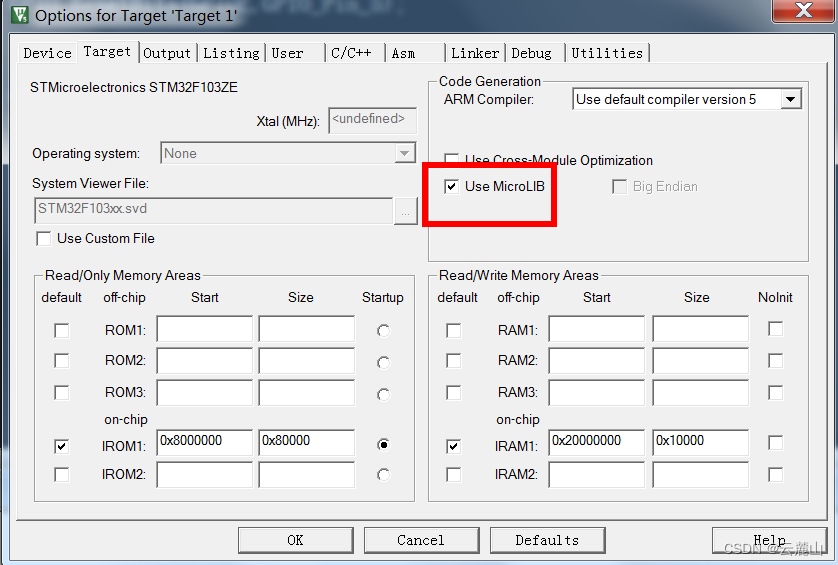Confirm settings with the OK button
Screen dimensions: 838x565
point(296,540)
